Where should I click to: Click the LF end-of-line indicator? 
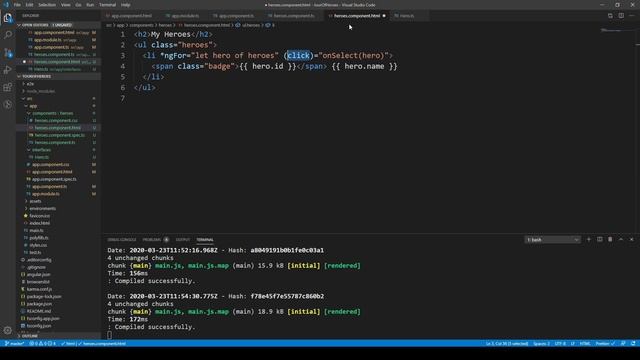point(573,344)
